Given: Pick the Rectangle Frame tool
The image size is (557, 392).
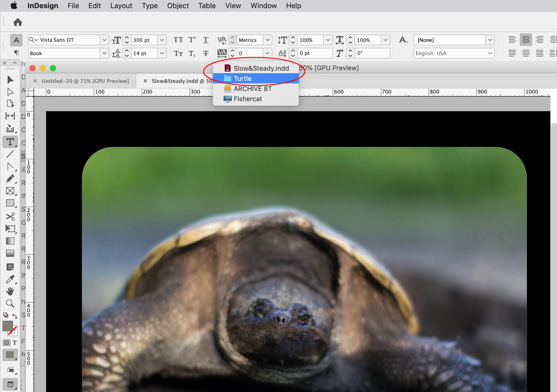Looking at the screenshot, I should [x=10, y=191].
